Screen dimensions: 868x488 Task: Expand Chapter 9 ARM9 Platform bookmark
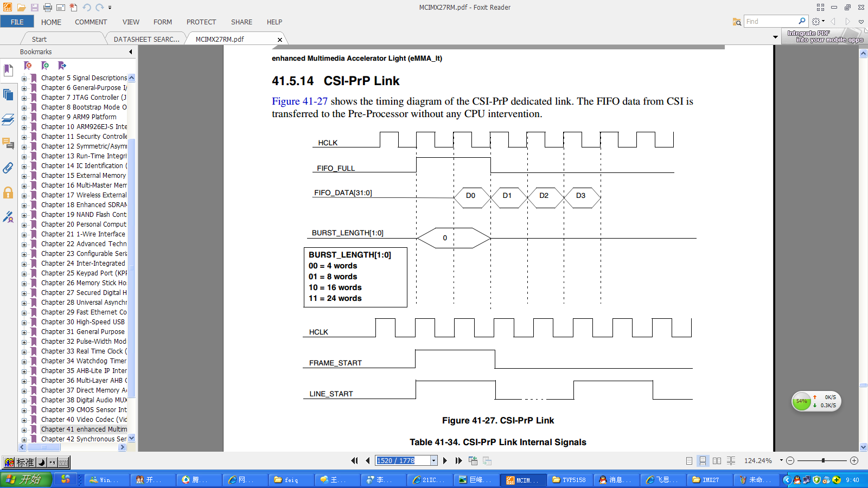24,118
